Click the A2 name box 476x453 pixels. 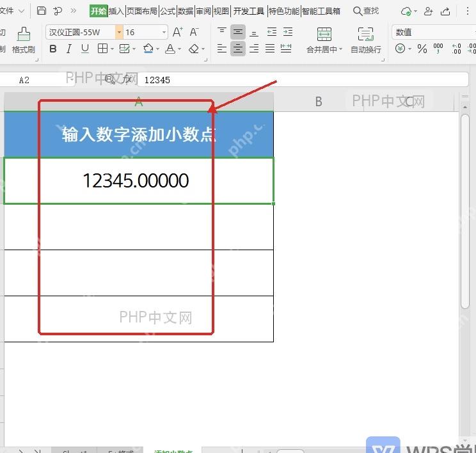[37, 80]
